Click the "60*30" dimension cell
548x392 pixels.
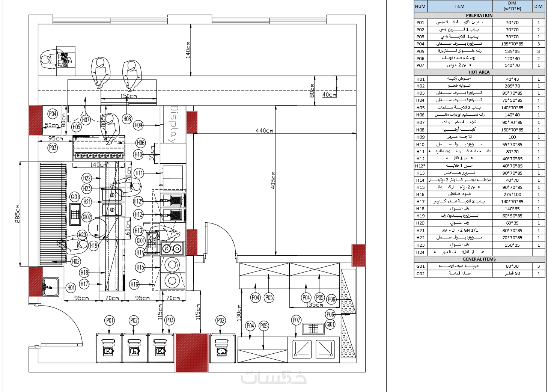click(512, 266)
